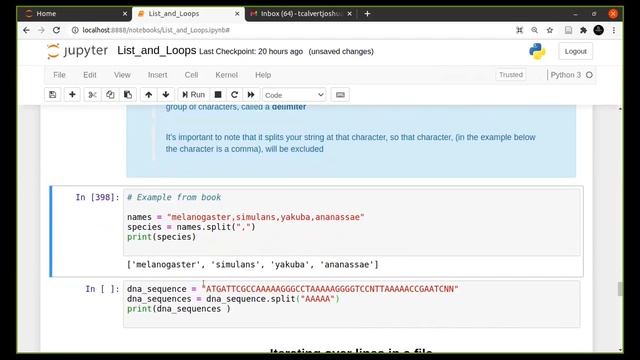Open the browser three-dot menu
Screen dimensions: 640x360
[x=613, y=30]
